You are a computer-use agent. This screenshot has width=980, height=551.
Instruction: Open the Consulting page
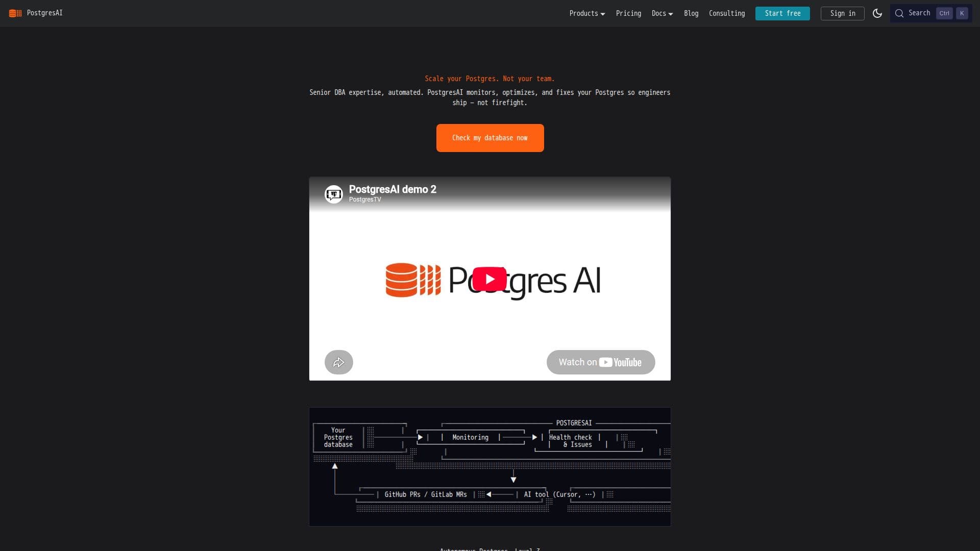tap(727, 13)
